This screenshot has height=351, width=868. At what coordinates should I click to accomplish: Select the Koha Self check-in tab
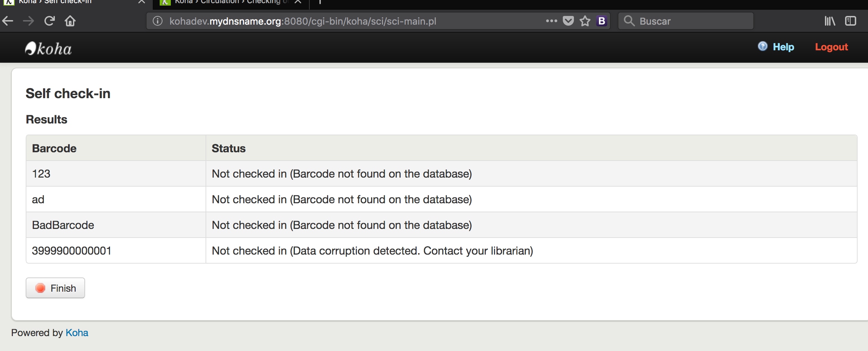69,2
